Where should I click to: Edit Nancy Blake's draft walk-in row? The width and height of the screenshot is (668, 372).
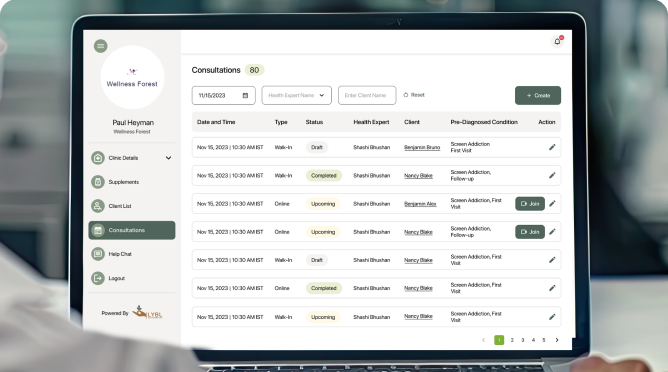pyautogui.click(x=552, y=260)
